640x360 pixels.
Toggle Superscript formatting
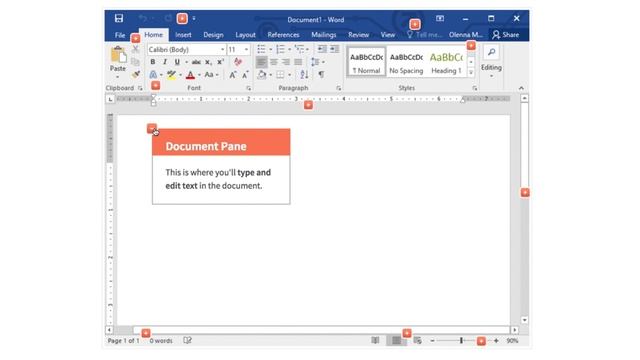point(220,62)
